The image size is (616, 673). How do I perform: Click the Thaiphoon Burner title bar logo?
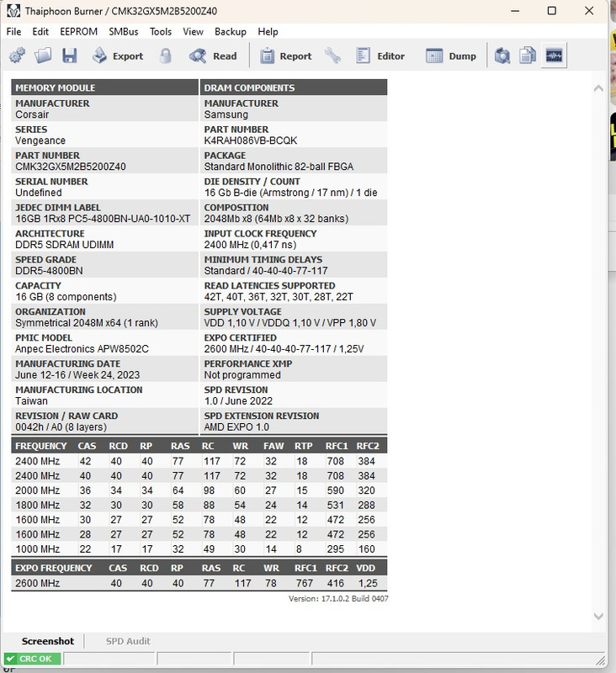point(13,11)
